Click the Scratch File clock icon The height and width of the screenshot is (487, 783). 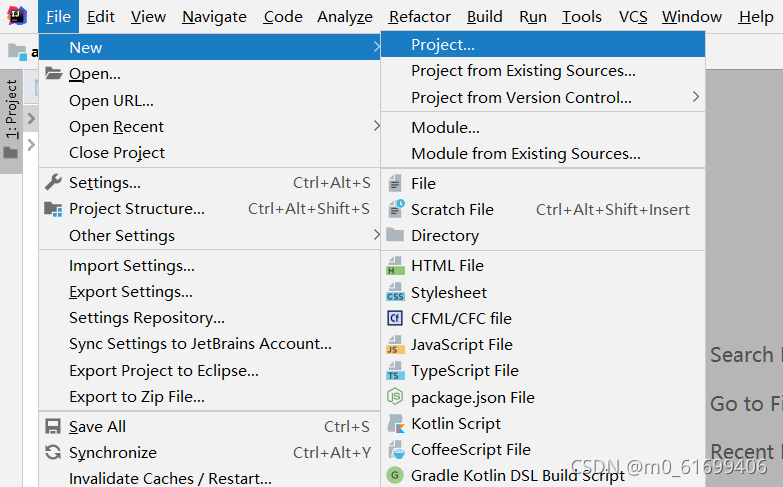(x=396, y=209)
